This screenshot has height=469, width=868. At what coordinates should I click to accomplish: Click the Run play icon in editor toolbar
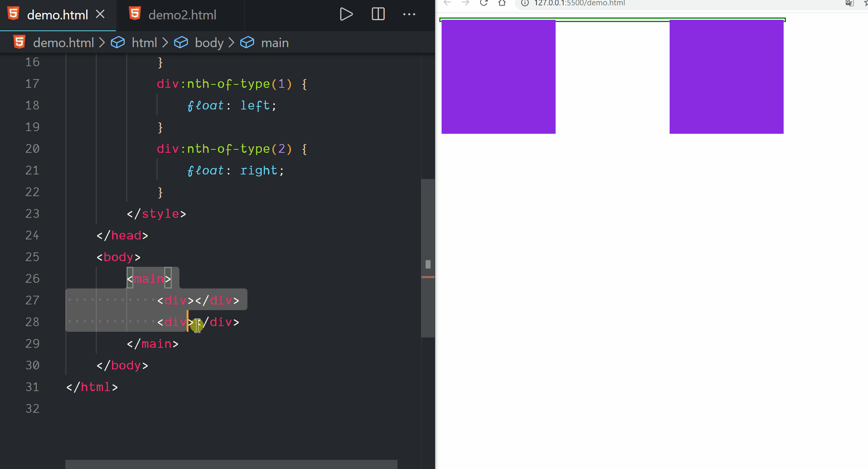(x=346, y=14)
